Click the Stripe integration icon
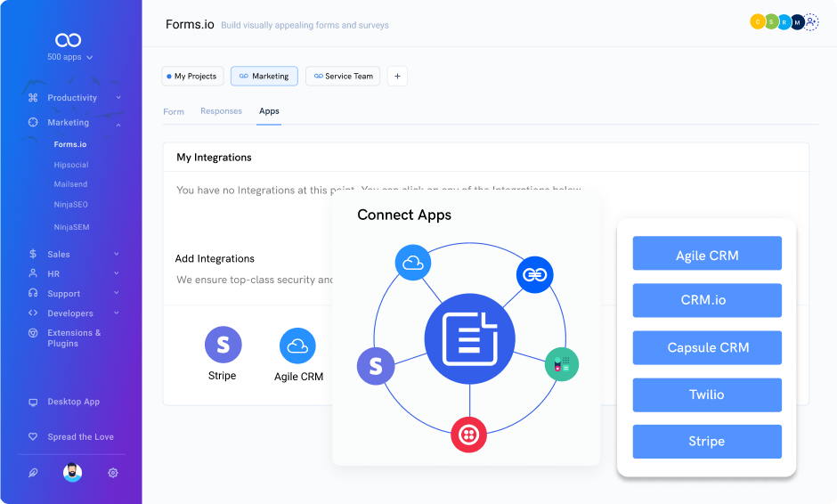This screenshot has width=837, height=504. (223, 345)
